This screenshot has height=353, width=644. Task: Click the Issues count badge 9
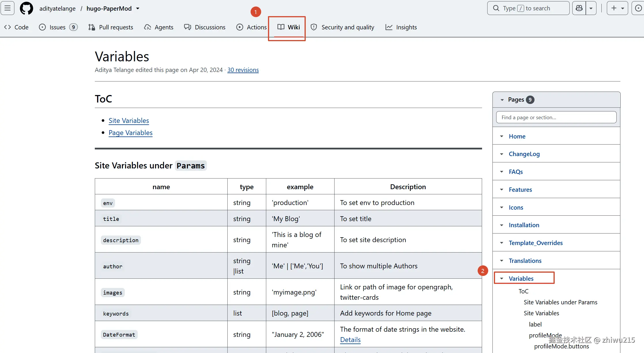[x=73, y=27]
